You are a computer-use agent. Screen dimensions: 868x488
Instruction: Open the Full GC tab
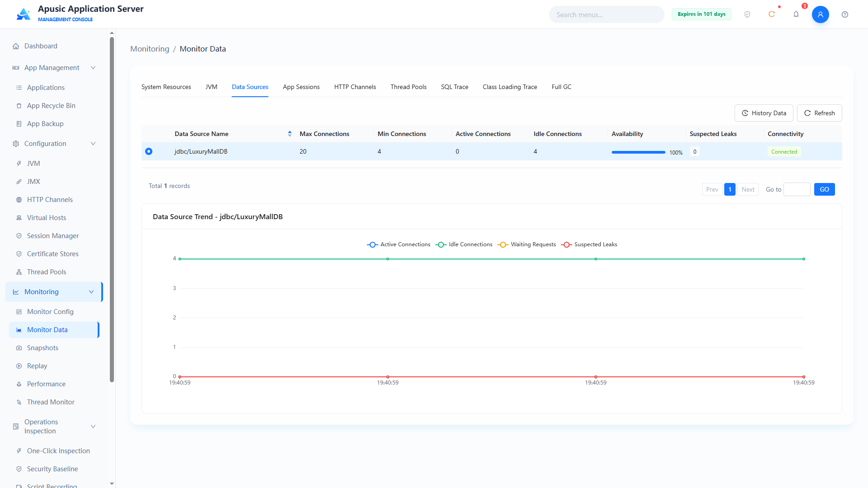(x=561, y=87)
